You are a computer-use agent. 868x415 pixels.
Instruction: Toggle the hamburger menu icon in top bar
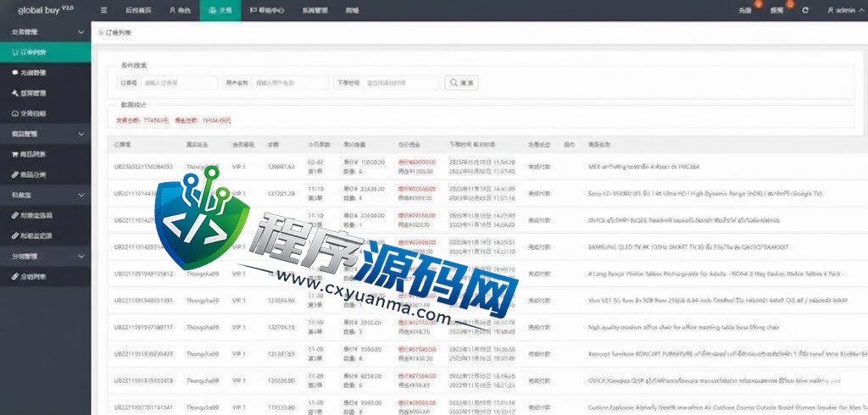104,10
